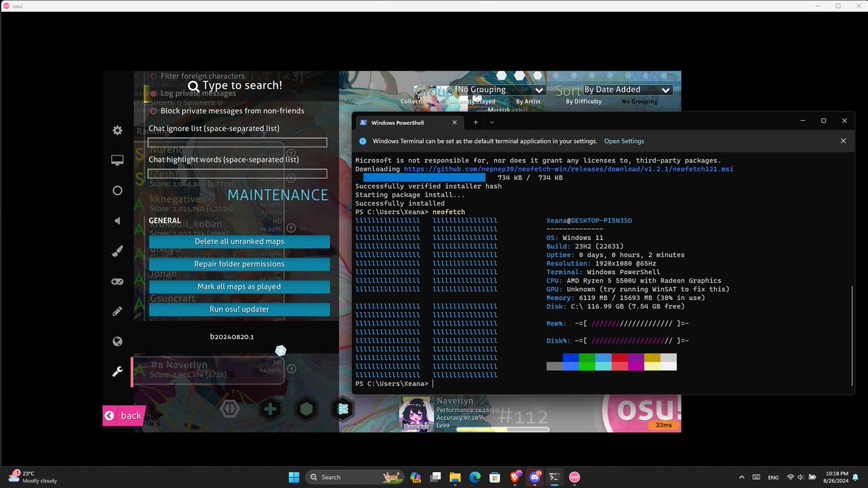This screenshot has width=868, height=488.
Task: Dismiss the Windows Terminal info bar
Action: pos(843,141)
